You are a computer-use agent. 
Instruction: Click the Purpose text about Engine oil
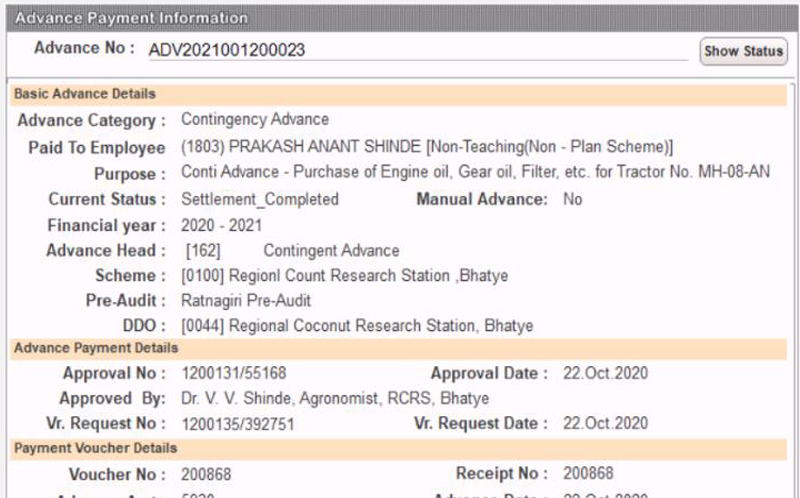point(475,172)
